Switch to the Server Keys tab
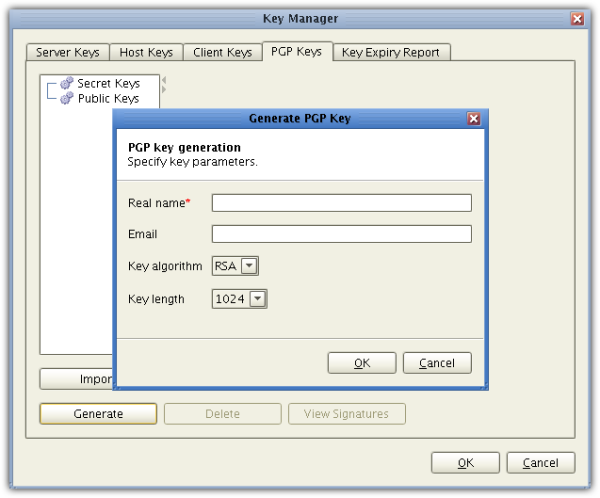 point(68,52)
